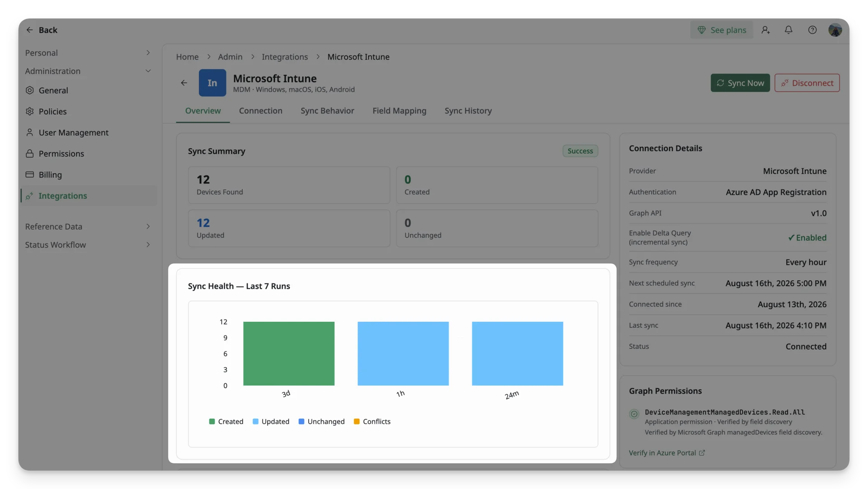Open the Sync Behavior tab
The width and height of the screenshot is (868, 489).
[x=327, y=111]
